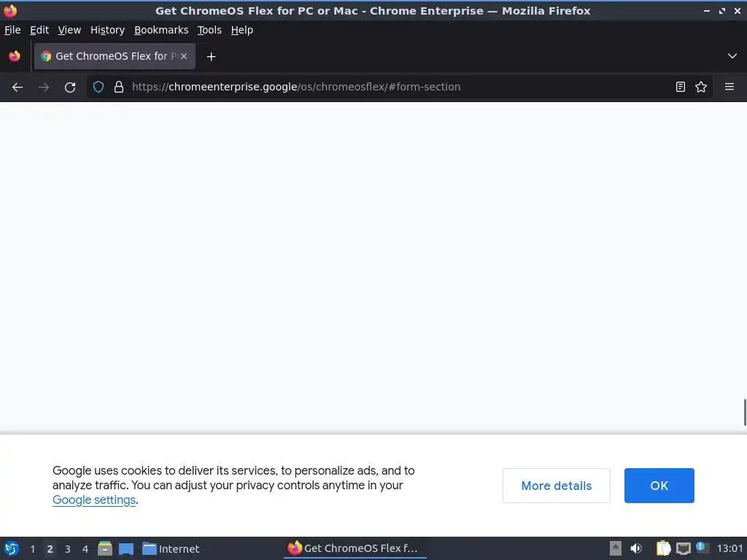Click the Firefox logo in title bar
This screenshot has height=560, width=747.
10,10
